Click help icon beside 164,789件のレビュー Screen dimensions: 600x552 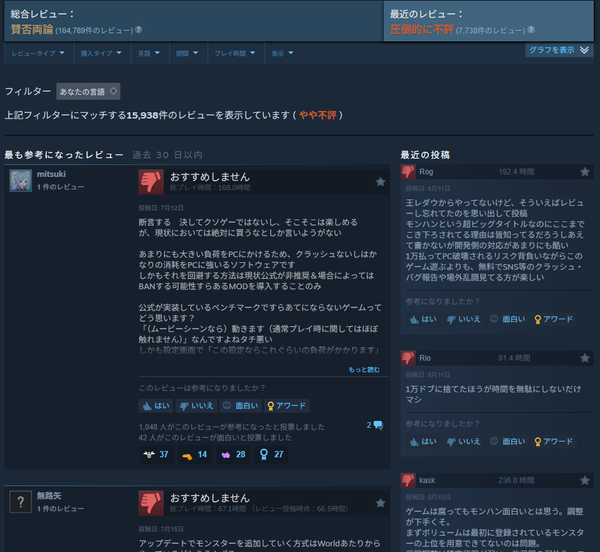click(x=139, y=29)
